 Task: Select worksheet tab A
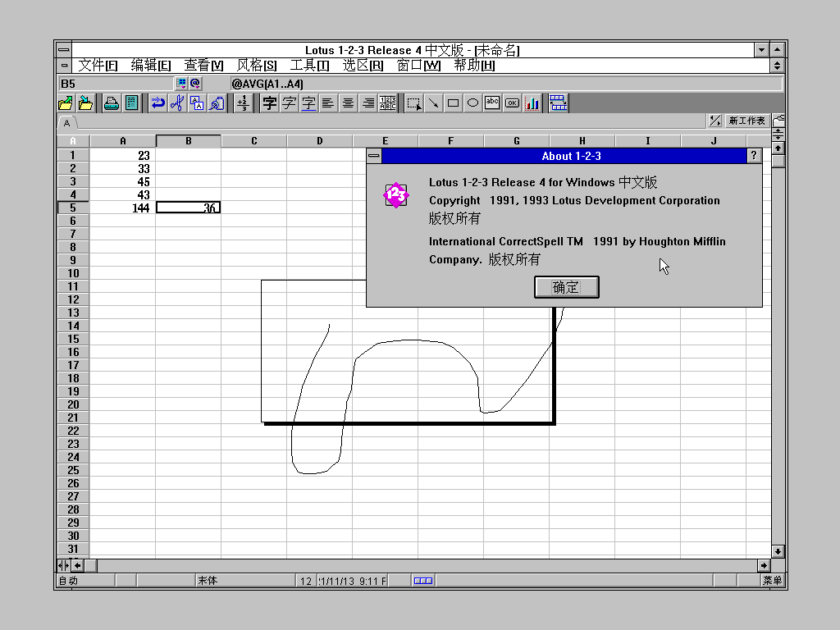click(66, 123)
